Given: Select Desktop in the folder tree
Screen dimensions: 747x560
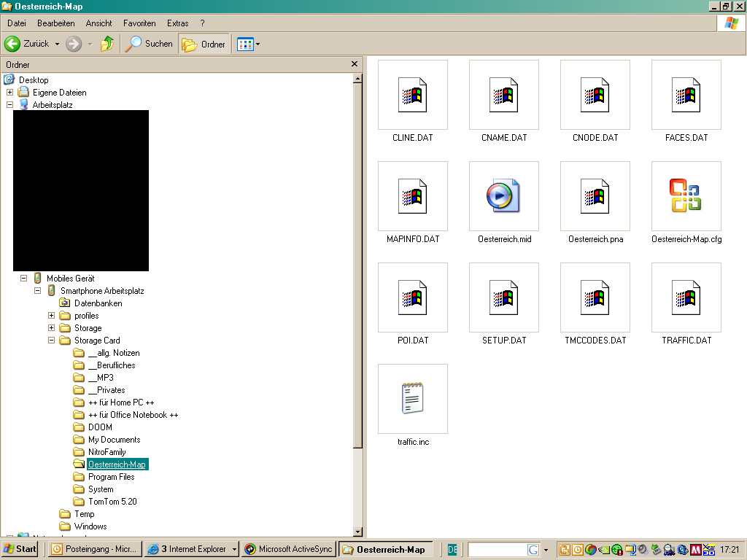Looking at the screenshot, I should 34,79.
